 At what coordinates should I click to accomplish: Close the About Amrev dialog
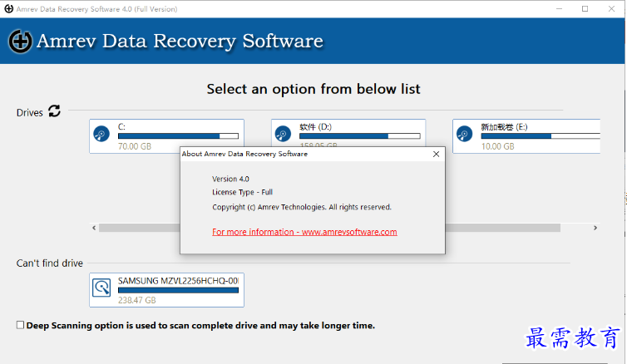tap(437, 155)
